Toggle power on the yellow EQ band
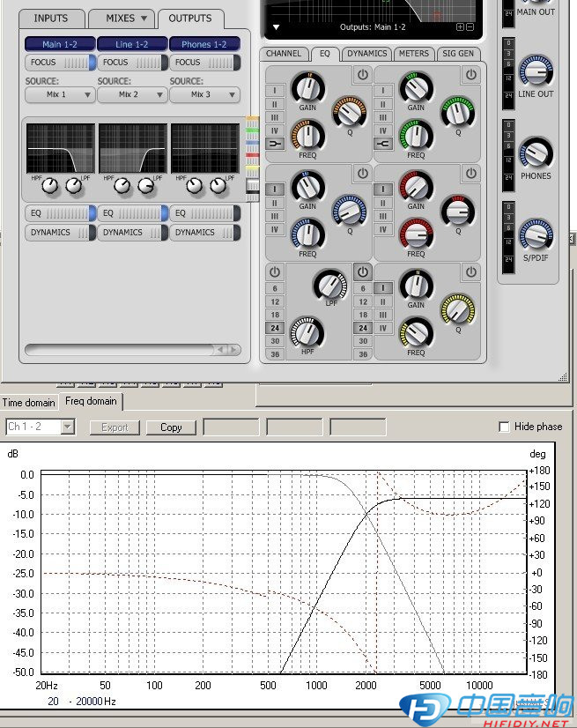 471,272
